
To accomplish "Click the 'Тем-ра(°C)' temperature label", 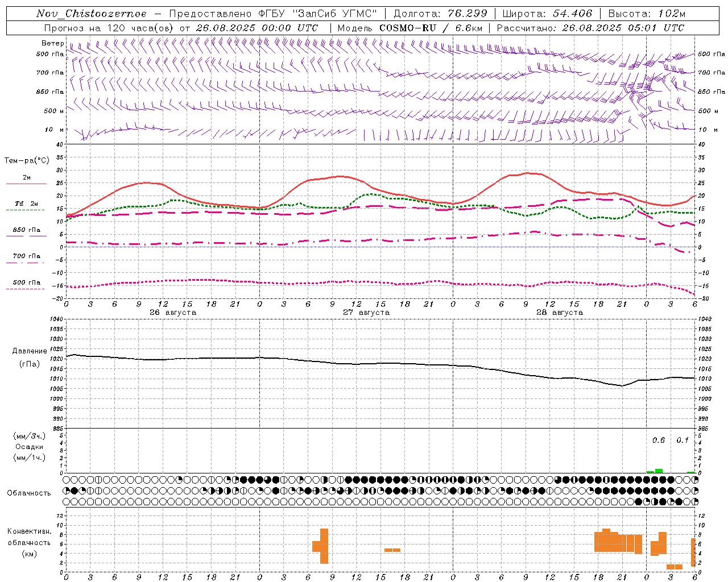I will click(27, 161).
